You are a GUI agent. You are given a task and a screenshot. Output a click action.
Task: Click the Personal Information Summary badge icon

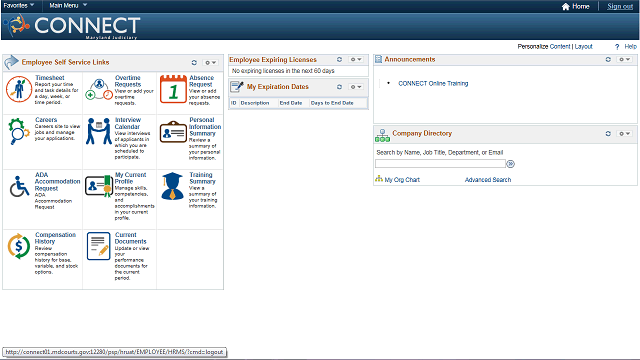173,132
